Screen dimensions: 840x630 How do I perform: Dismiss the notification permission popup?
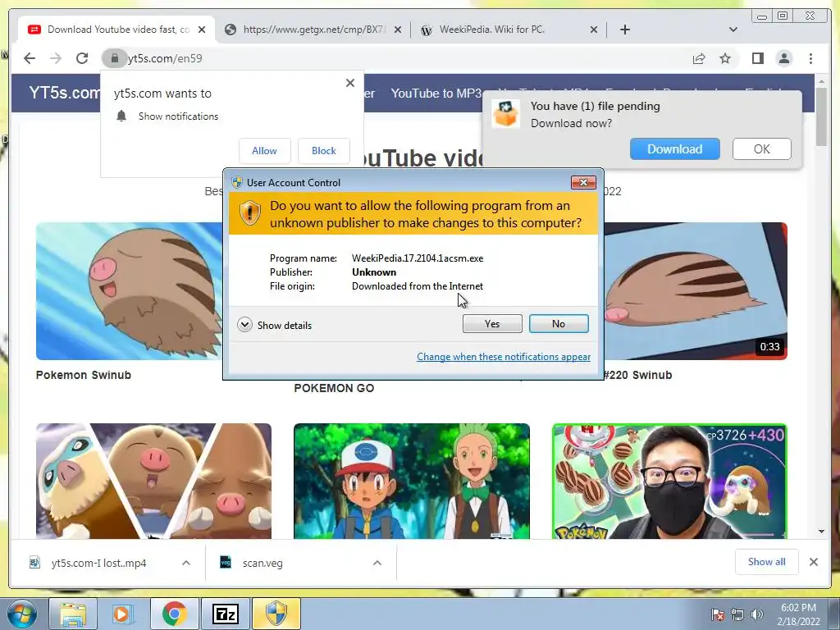point(349,83)
